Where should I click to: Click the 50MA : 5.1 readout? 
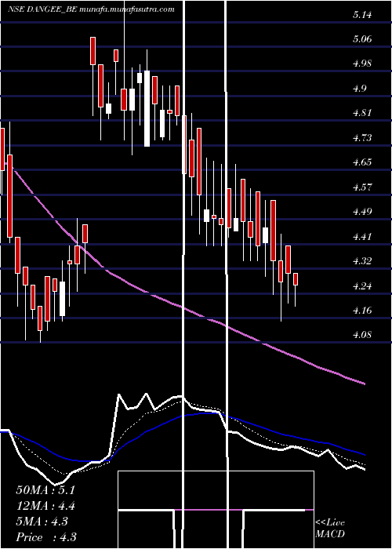point(45,490)
